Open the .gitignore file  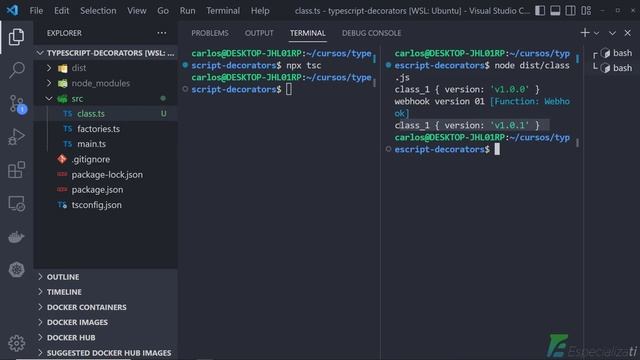coord(105,160)
